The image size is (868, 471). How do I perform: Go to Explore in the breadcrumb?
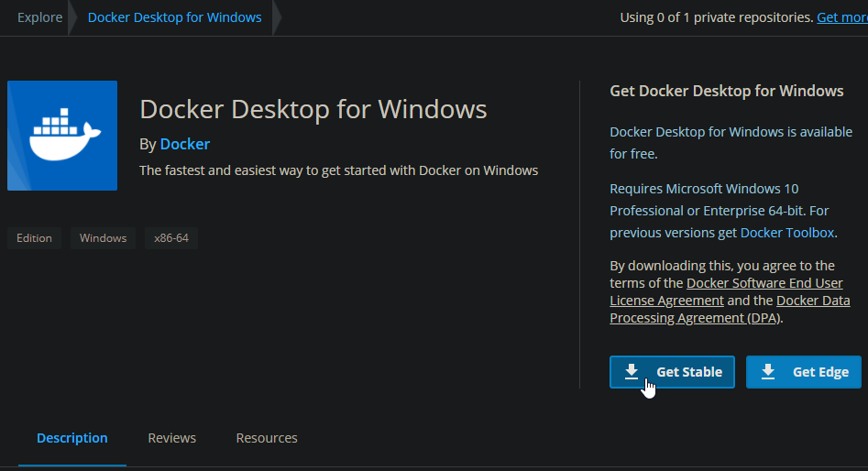pyautogui.click(x=39, y=17)
